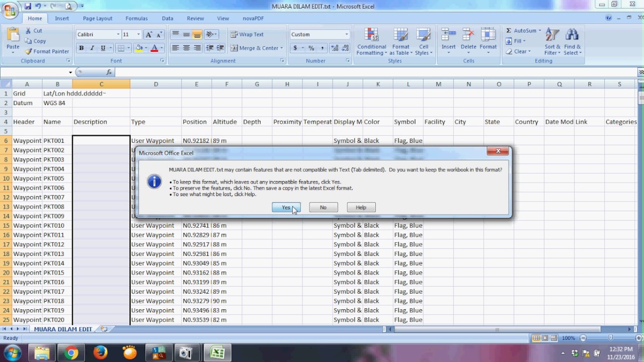This screenshot has height=362, width=644.
Task: Expand the Calibri font name dropdown
Action: pyautogui.click(x=118, y=35)
